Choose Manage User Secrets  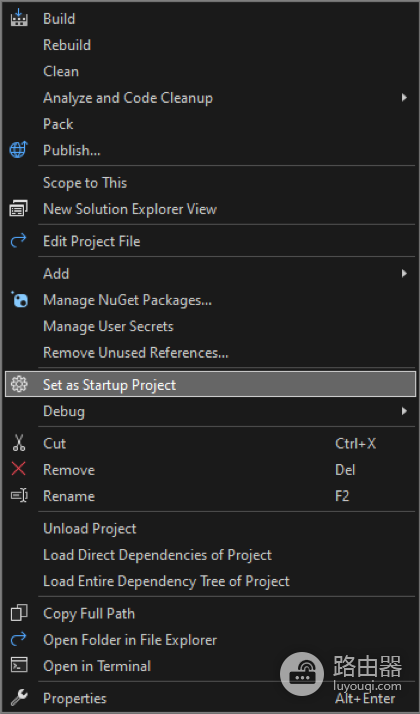(108, 326)
